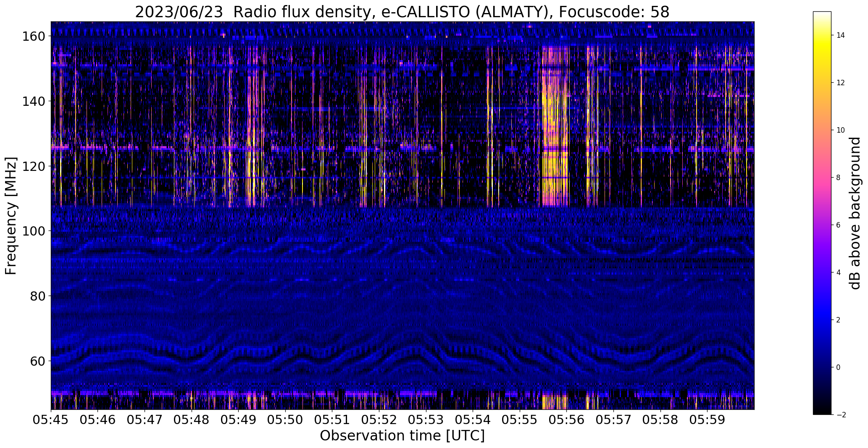Image resolution: width=868 pixels, height=448 pixels.
Task: Click the colorbar tick value 8
Action: 839,178
